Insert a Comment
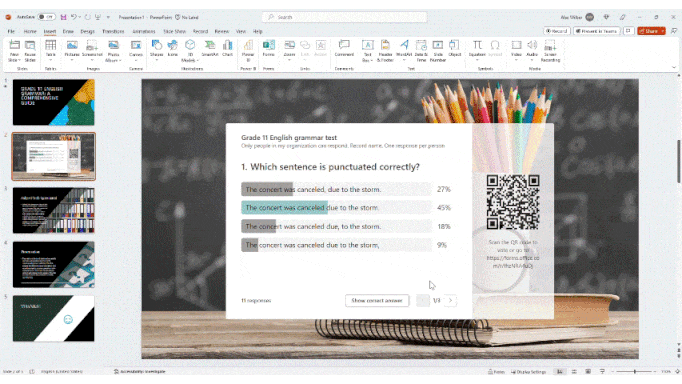This screenshot has height=384, width=682. 344,49
